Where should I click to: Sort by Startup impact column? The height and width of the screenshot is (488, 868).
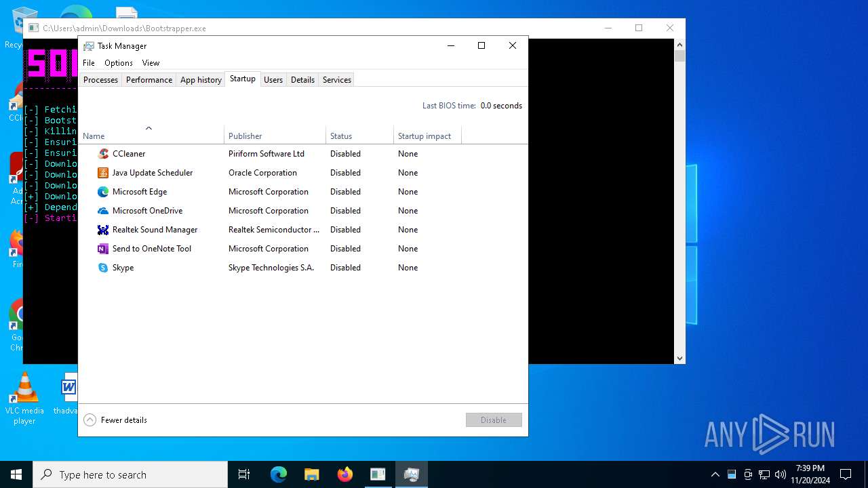[x=427, y=135]
